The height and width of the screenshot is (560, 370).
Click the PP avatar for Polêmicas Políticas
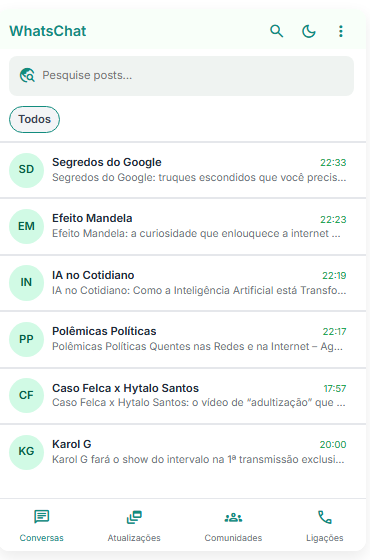pos(26,339)
